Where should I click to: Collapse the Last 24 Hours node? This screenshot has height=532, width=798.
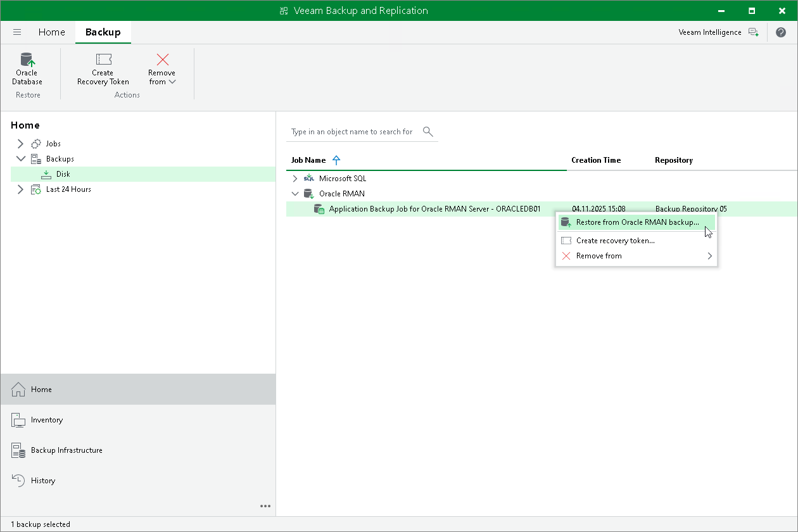pyautogui.click(x=20, y=189)
